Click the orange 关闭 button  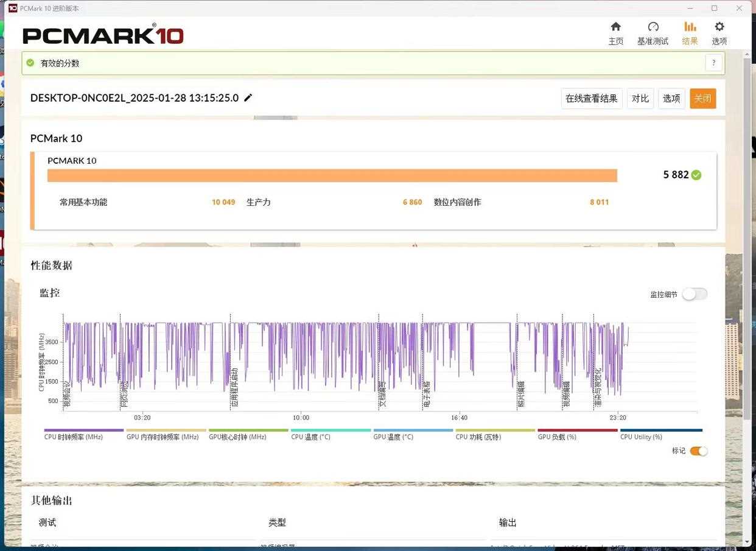(702, 99)
